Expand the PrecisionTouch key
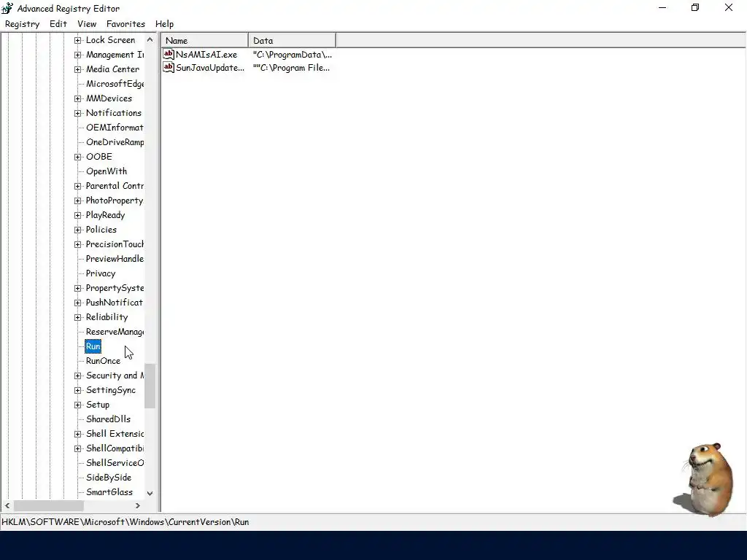The width and height of the screenshot is (747, 560). (x=77, y=245)
